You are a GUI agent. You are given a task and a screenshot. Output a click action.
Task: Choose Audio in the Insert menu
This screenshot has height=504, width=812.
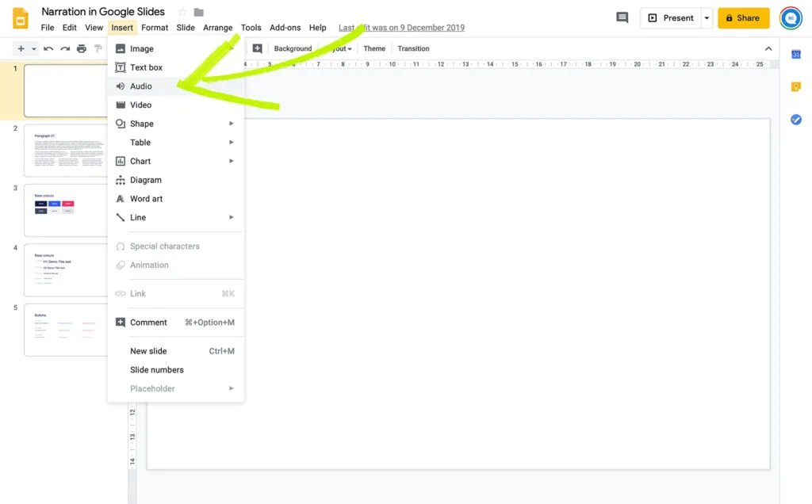(x=175, y=86)
